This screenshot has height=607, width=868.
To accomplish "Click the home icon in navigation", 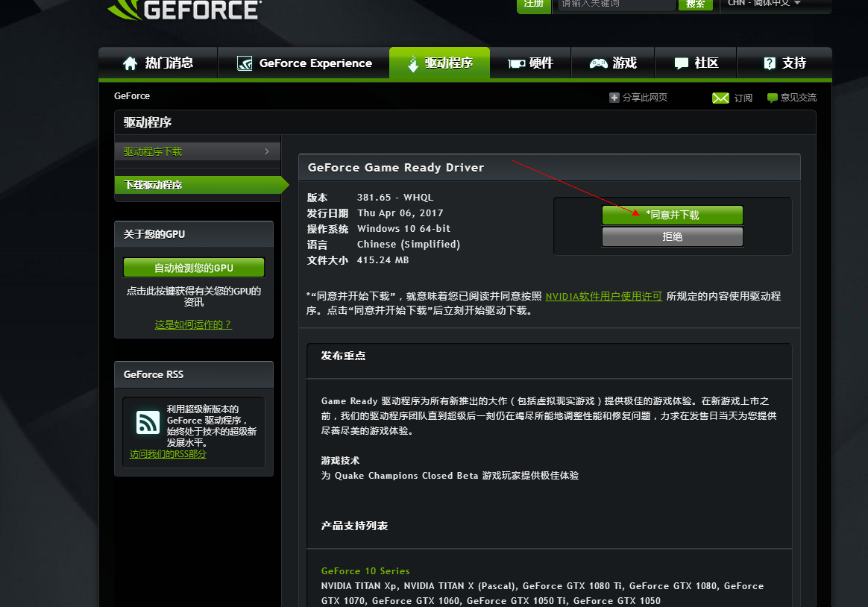I will [130, 63].
